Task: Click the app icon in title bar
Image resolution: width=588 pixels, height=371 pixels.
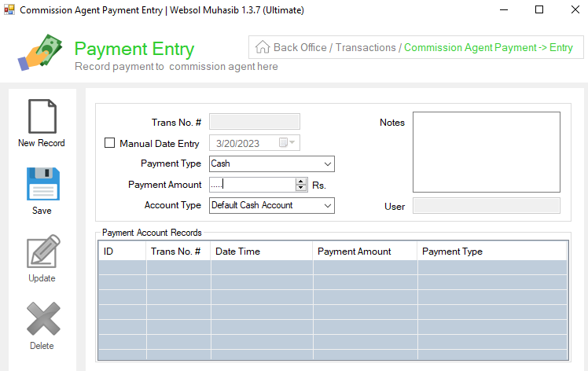Action: click(x=9, y=9)
